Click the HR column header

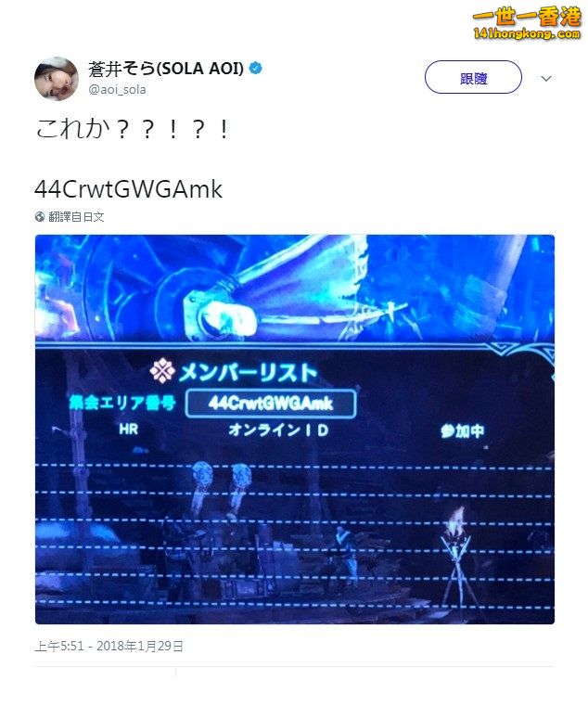click(x=128, y=429)
